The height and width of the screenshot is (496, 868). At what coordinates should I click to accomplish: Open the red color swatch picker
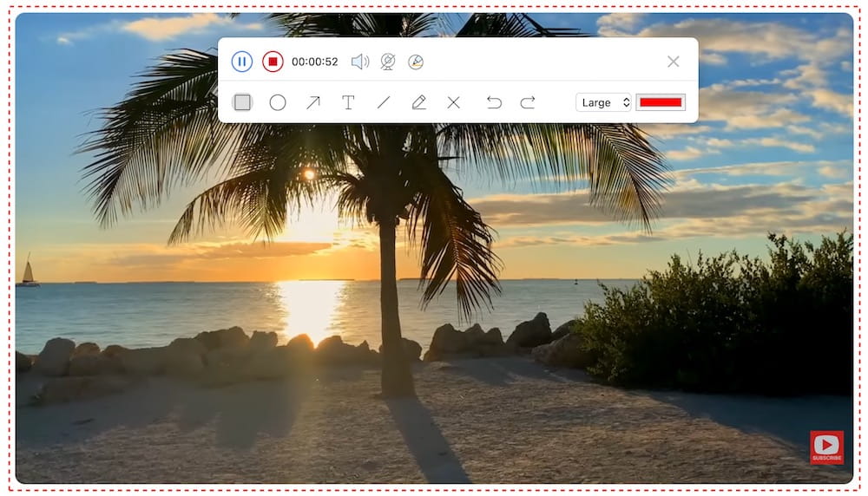pos(661,102)
